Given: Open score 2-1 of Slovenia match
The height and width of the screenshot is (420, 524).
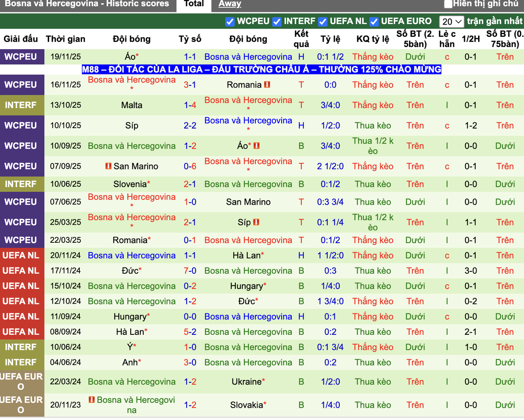Looking at the screenshot, I should pos(190,184).
